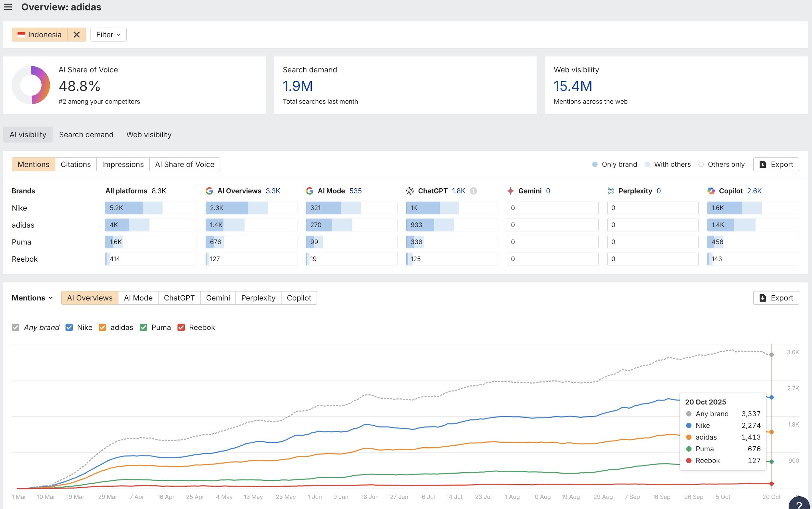The height and width of the screenshot is (509, 812).
Task: Toggle the Puma checkbox off
Action: [144, 327]
